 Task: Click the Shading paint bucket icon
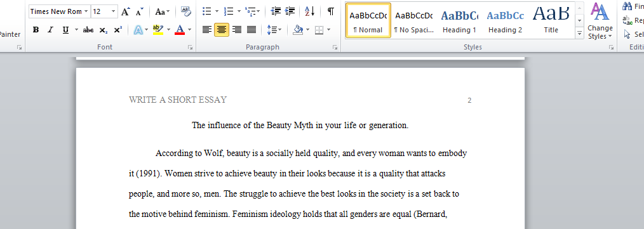pos(298,30)
